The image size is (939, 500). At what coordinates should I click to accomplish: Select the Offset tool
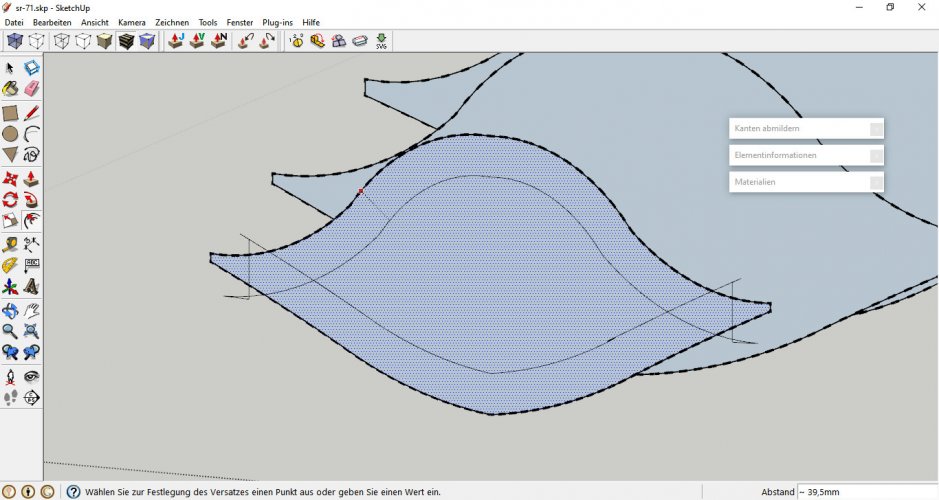click(x=32, y=220)
